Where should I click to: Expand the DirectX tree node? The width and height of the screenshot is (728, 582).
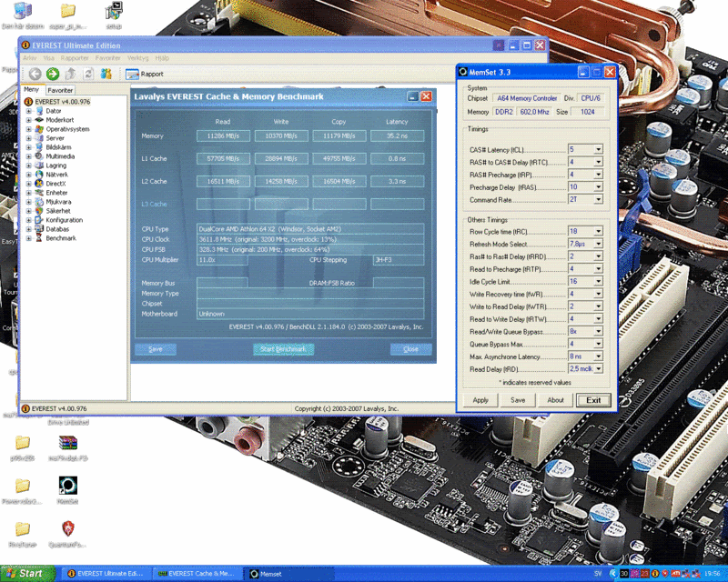point(28,184)
